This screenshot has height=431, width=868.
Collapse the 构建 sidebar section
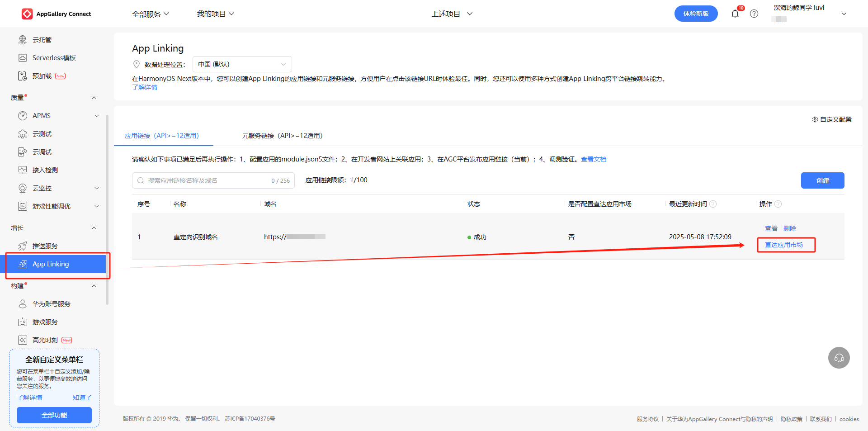[x=94, y=286]
